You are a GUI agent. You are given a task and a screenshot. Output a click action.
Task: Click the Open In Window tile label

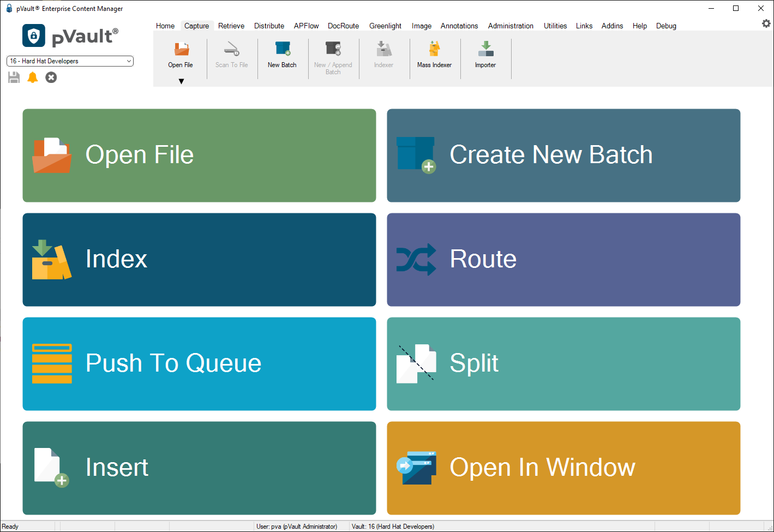tap(543, 468)
